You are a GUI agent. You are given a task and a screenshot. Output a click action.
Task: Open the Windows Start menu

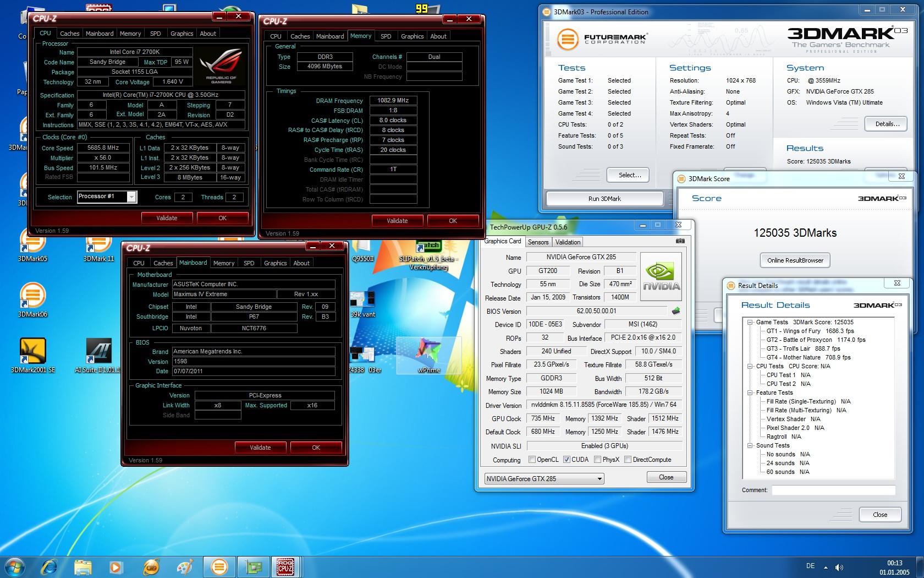point(15,566)
